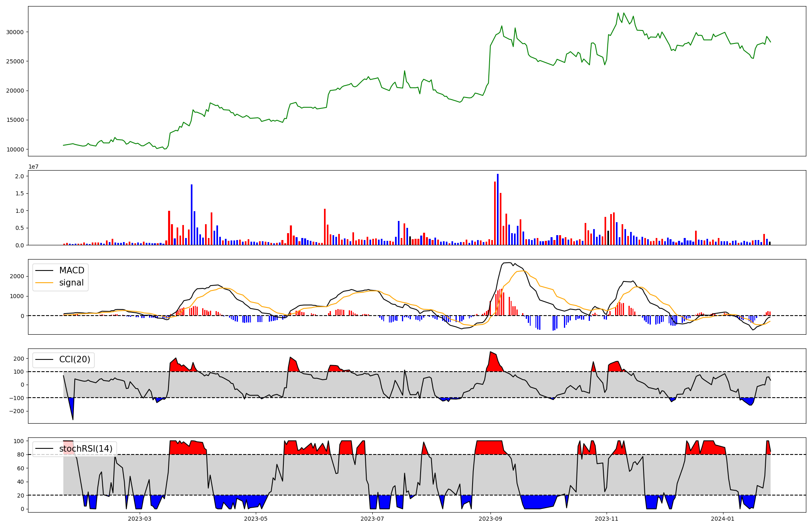
Task: Select the 2023-11 date tick label
Action: (x=607, y=519)
